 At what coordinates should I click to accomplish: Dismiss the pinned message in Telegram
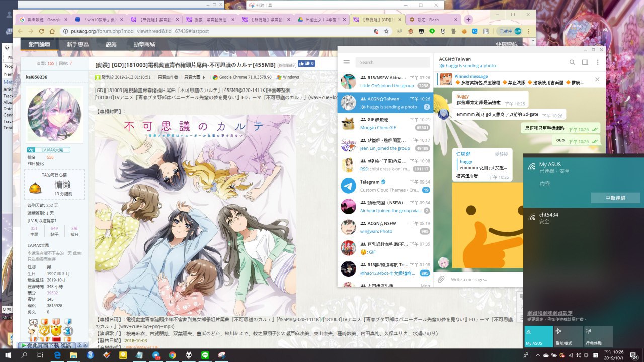(x=597, y=79)
